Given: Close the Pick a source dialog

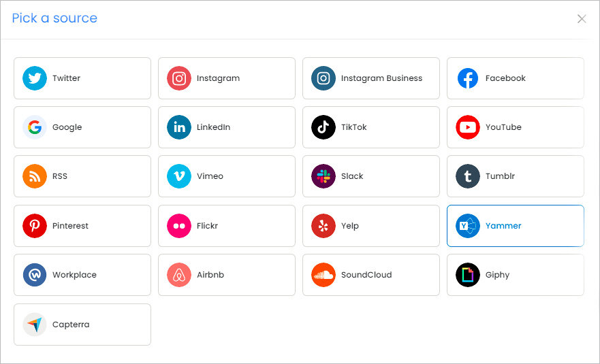Looking at the screenshot, I should click(x=582, y=19).
